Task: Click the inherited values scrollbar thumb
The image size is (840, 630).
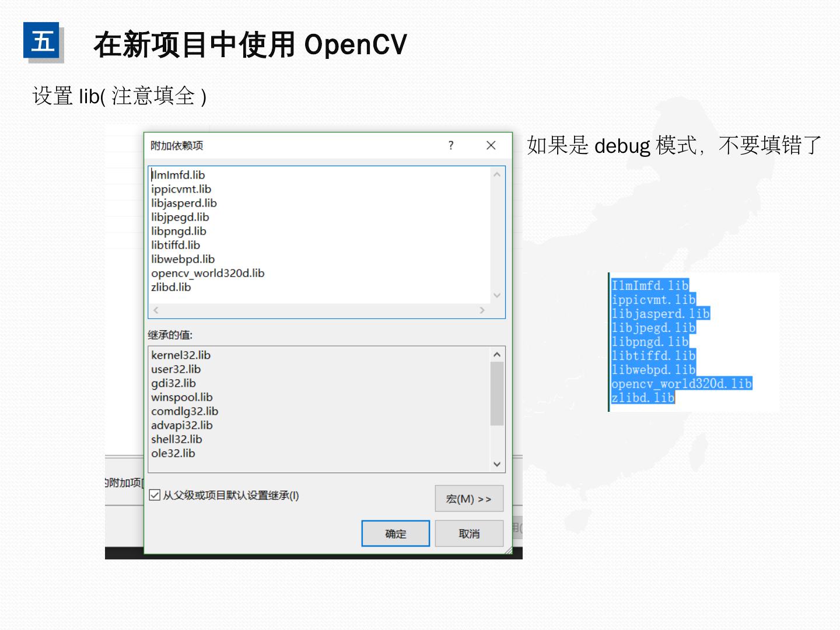Action: click(497, 394)
